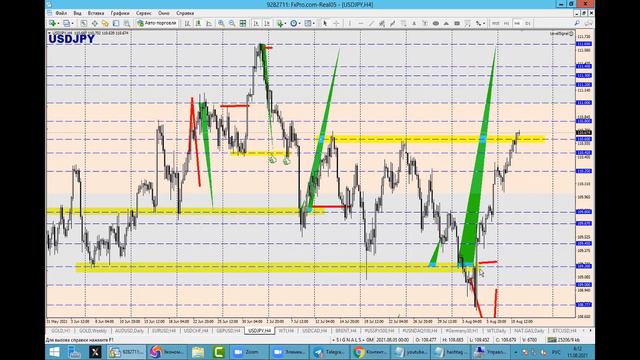The image size is (640, 360).
Task: Open the Search magnifier icon
Action: (577, 23)
